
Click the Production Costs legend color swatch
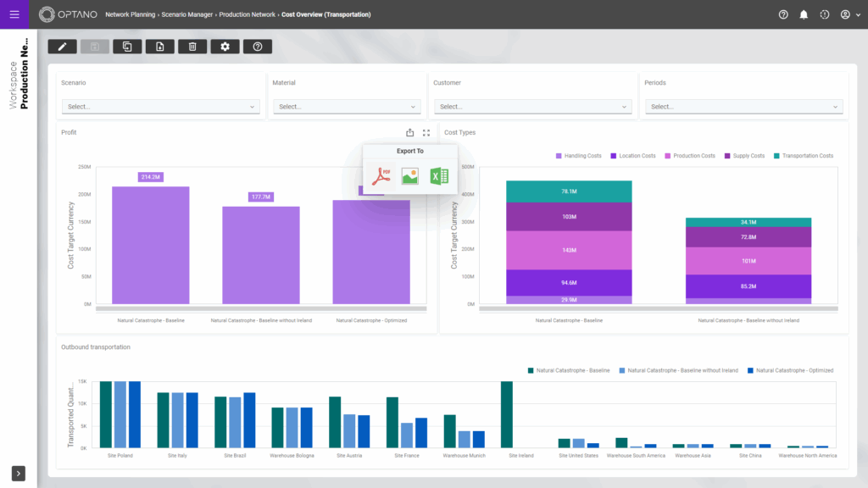click(x=666, y=156)
